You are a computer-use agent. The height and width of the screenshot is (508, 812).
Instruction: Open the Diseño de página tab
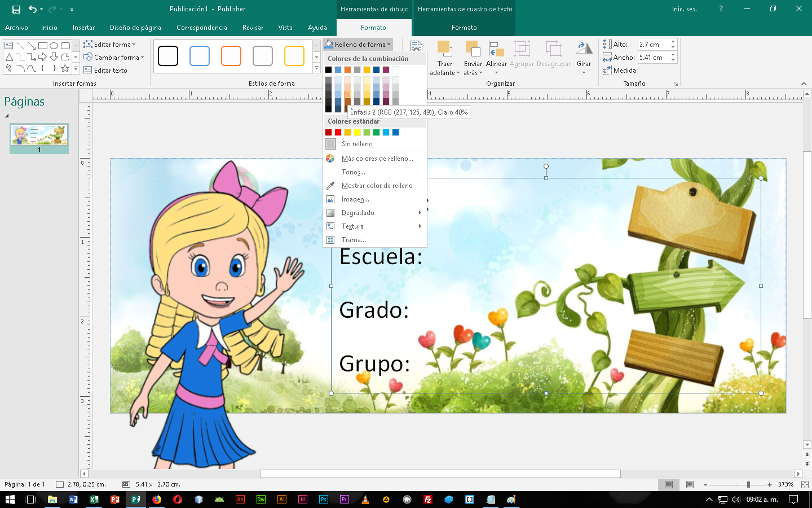(x=135, y=28)
